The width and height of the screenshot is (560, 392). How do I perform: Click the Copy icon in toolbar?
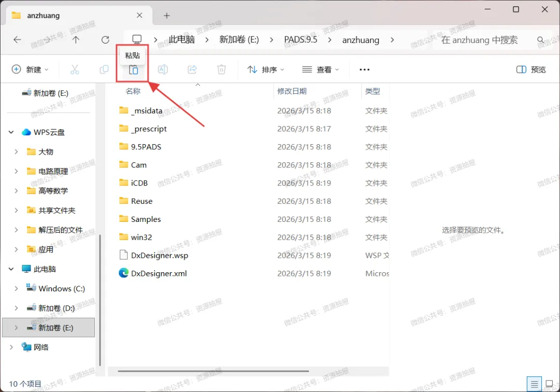[104, 69]
